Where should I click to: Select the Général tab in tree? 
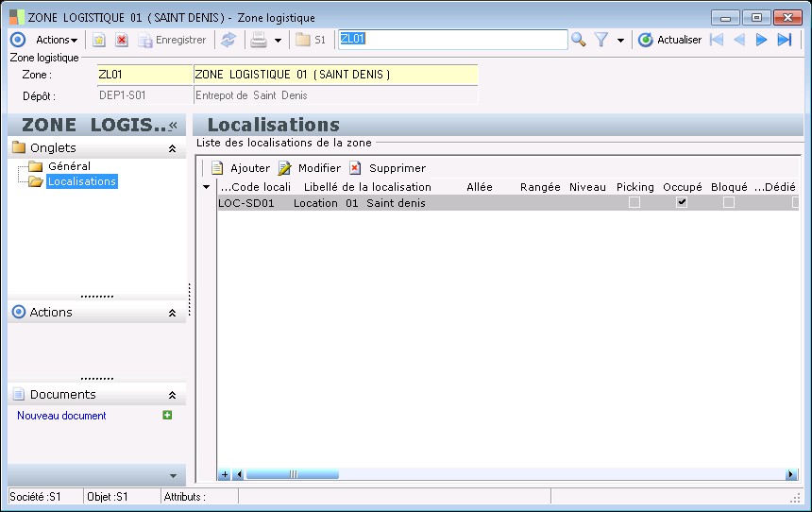[x=69, y=166]
